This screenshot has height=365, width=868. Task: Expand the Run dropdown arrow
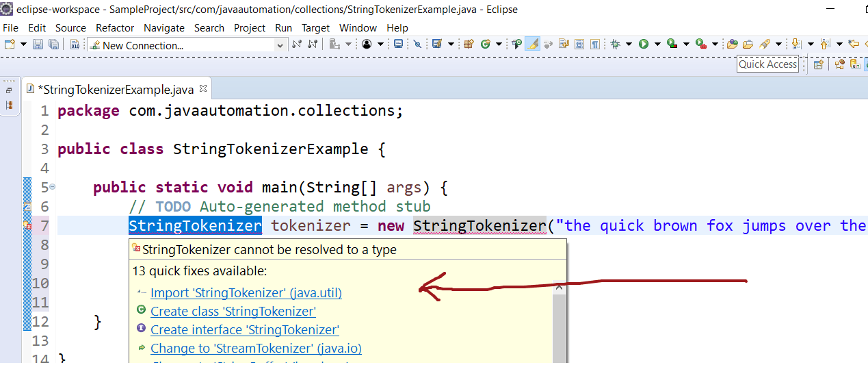pyautogui.click(x=657, y=45)
